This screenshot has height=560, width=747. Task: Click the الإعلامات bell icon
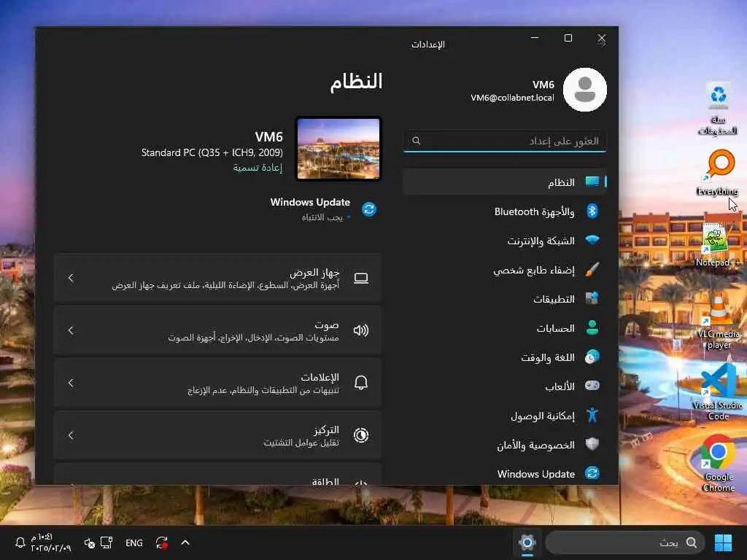tap(361, 382)
